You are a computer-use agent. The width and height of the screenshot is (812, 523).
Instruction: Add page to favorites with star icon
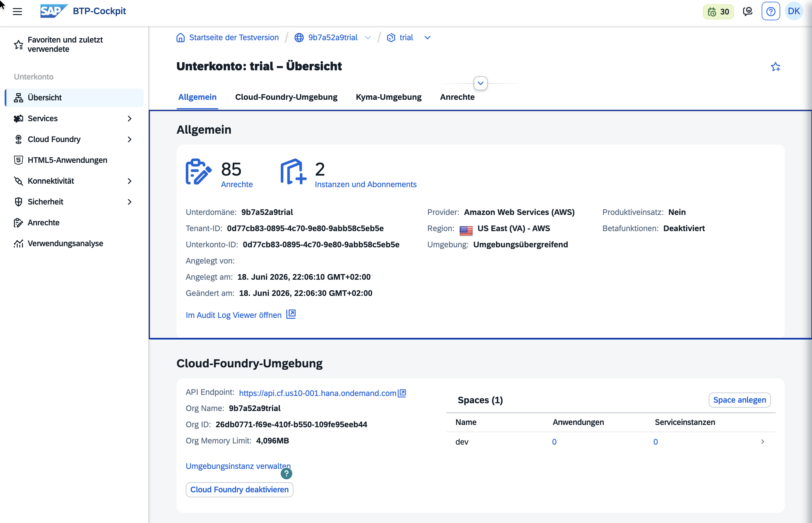tap(775, 67)
